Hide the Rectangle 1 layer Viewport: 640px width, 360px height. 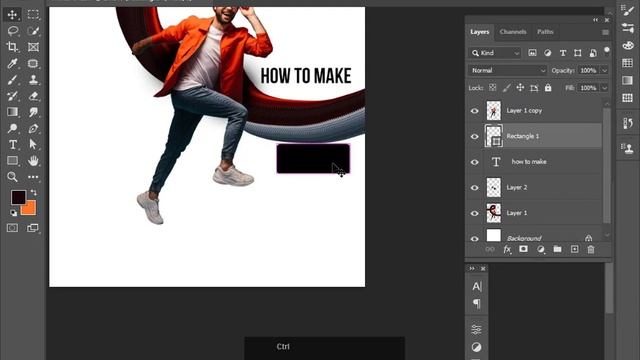pos(474,136)
